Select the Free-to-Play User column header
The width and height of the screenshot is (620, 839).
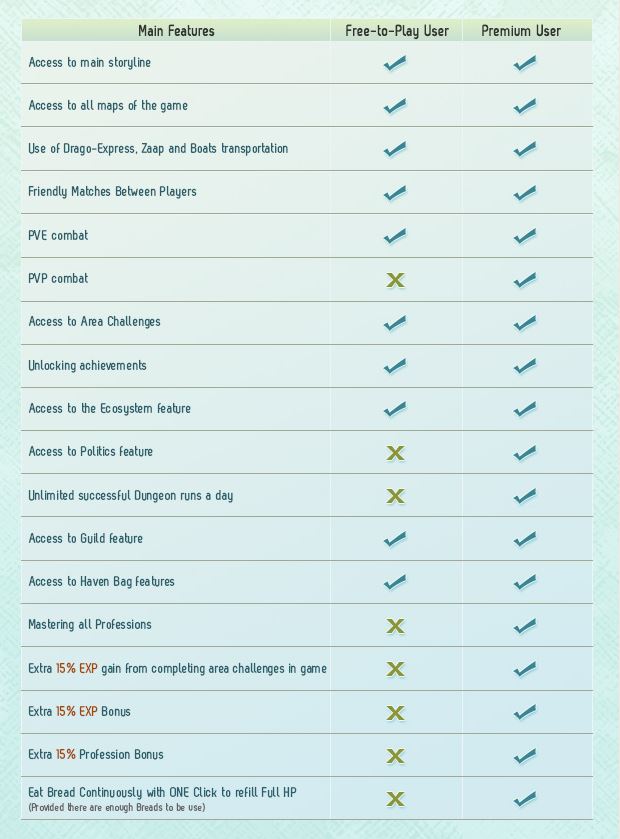pos(396,31)
